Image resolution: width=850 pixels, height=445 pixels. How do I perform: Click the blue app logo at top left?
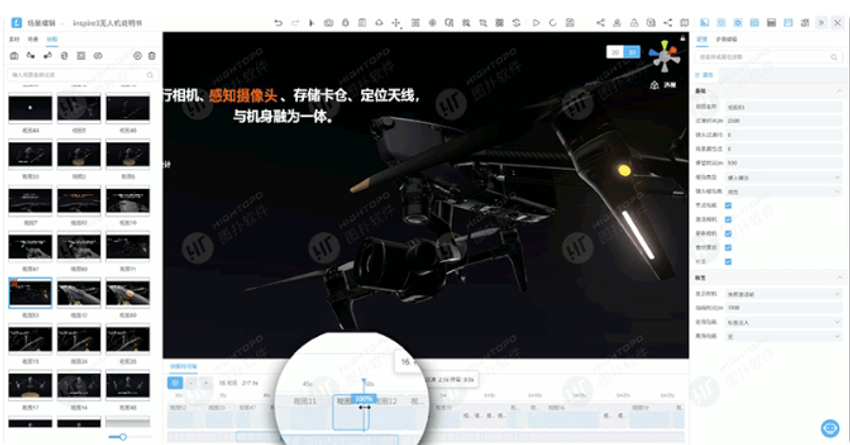pos(16,23)
